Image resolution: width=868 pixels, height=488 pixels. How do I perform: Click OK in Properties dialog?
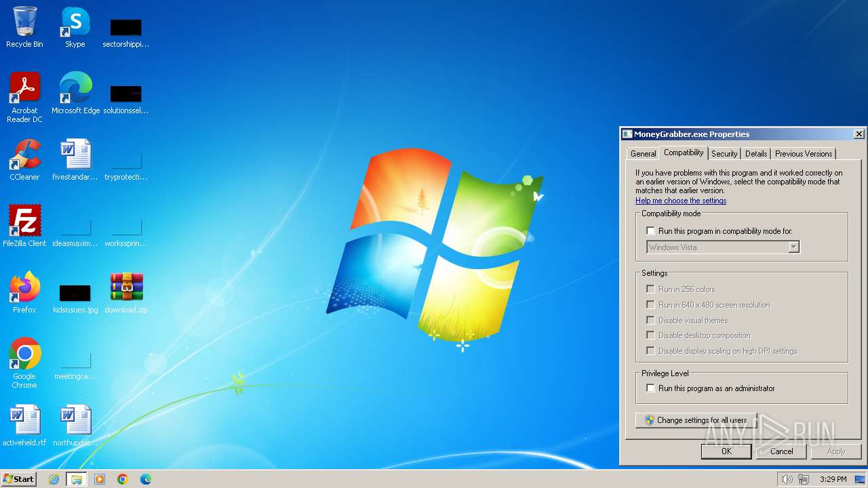tap(726, 451)
